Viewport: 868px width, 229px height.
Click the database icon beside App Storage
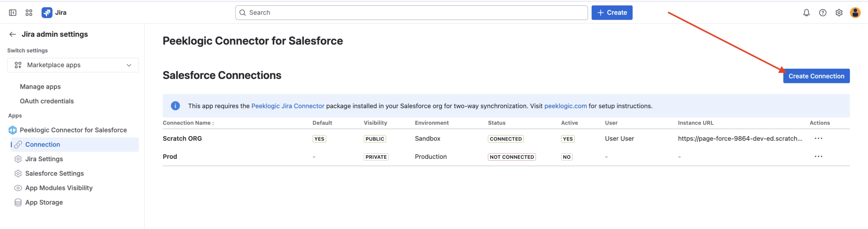tap(18, 203)
